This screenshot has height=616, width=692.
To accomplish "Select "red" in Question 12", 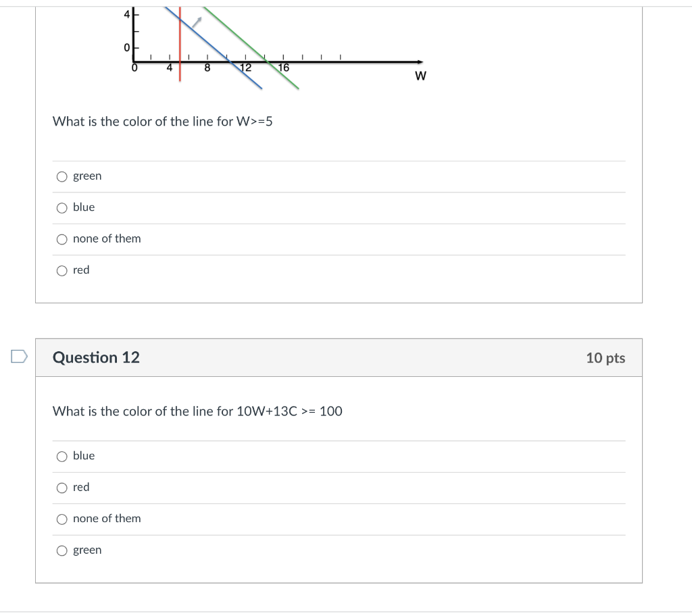I will coord(61,488).
